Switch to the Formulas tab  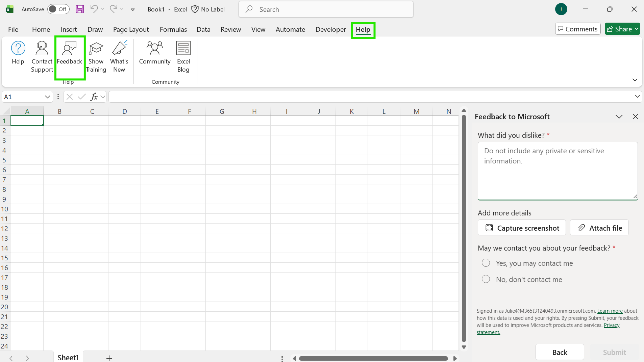pyautogui.click(x=173, y=29)
